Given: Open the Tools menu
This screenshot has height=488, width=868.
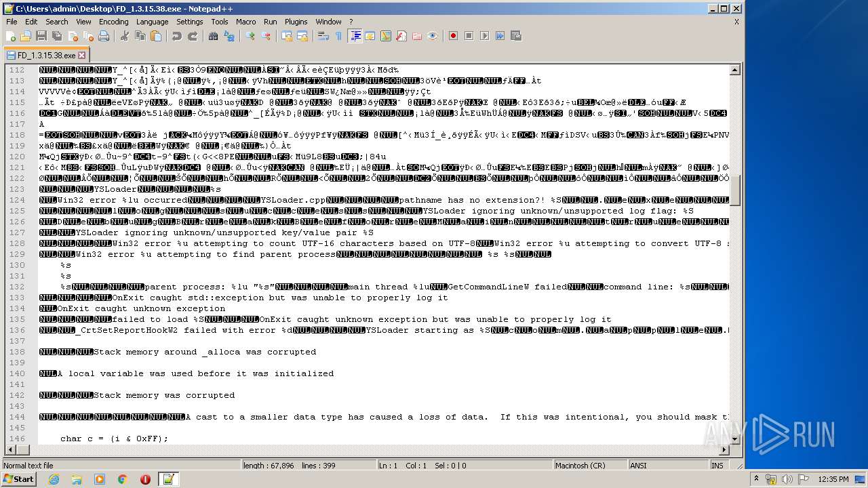Looking at the screenshot, I should [219, 22].
